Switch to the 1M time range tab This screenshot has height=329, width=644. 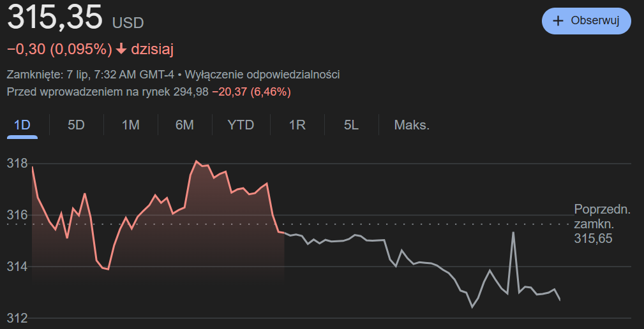pyautogui.click(x=131, y=125)
